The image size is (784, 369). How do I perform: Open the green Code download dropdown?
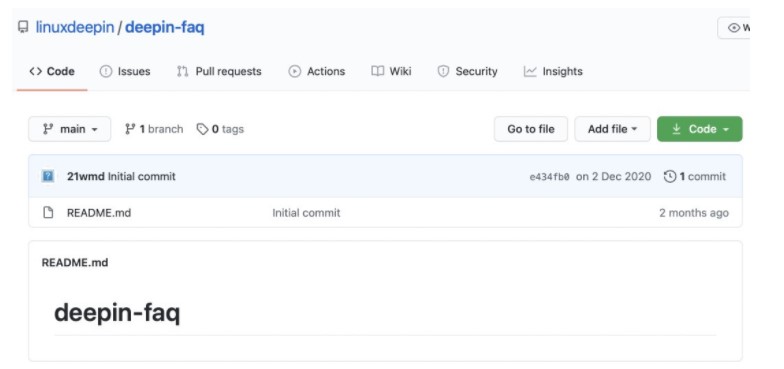click(700, 129)
